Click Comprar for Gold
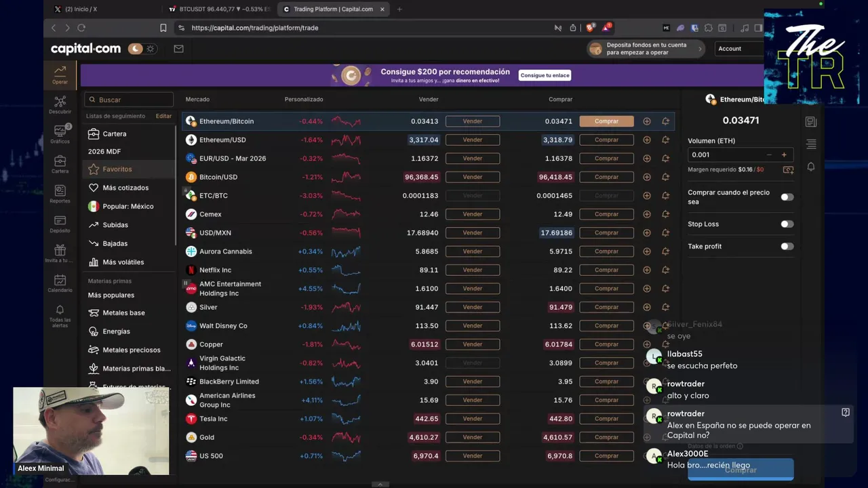 point(606,437)
